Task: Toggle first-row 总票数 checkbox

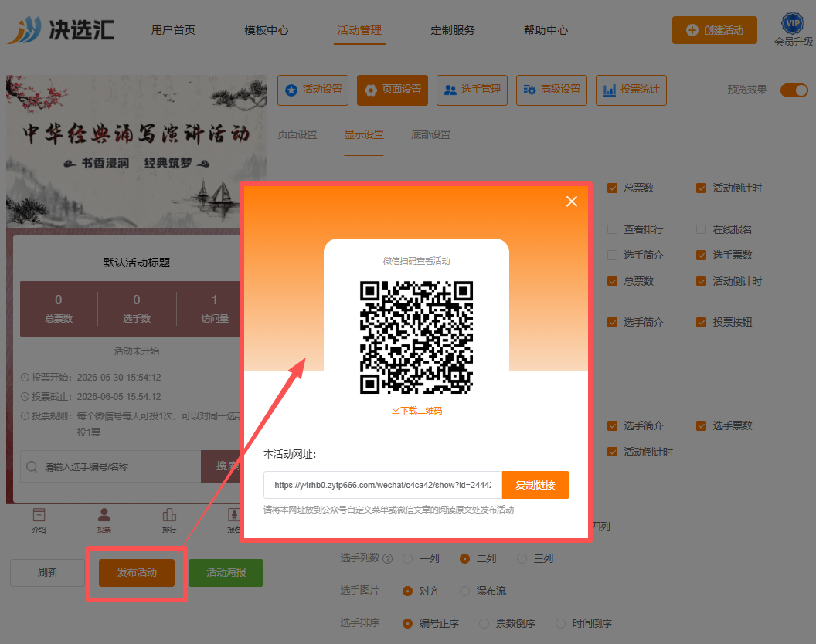Action: (613, 188)
